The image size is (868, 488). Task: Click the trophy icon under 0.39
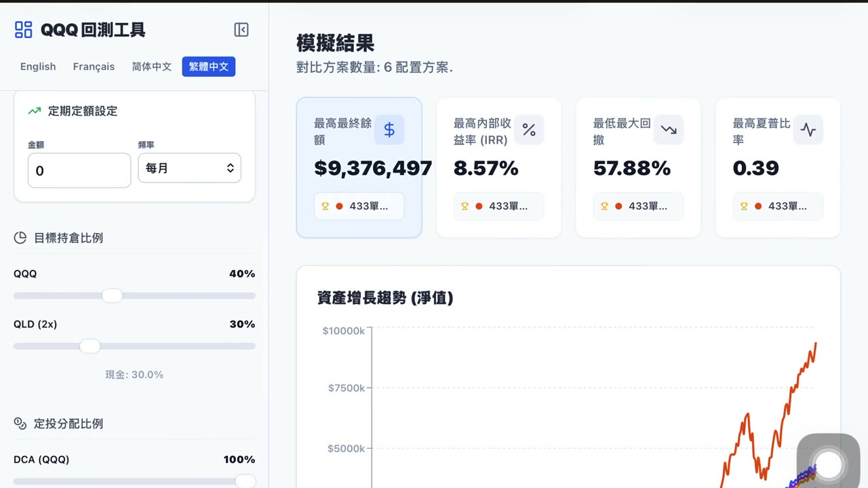pos(745,206)
